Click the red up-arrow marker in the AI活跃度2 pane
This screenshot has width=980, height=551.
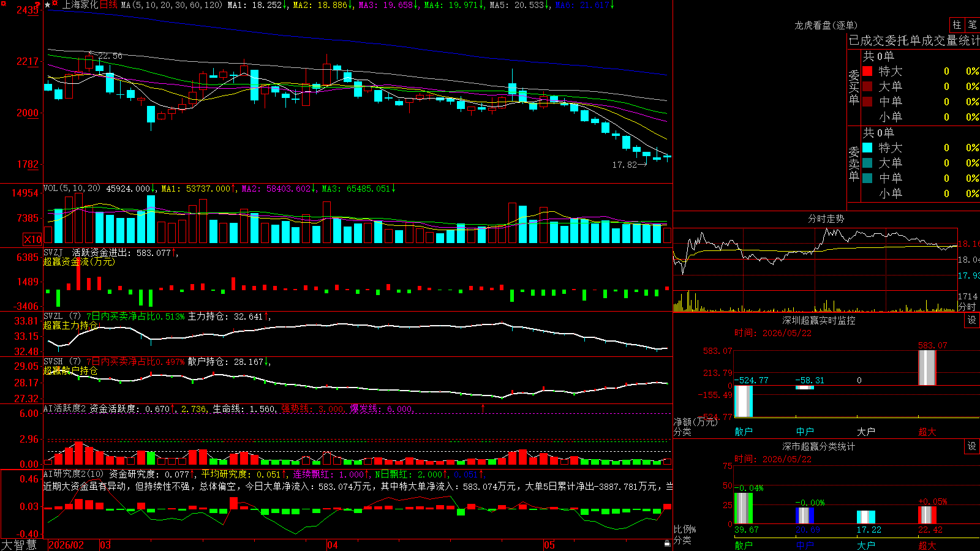[483, 408]
